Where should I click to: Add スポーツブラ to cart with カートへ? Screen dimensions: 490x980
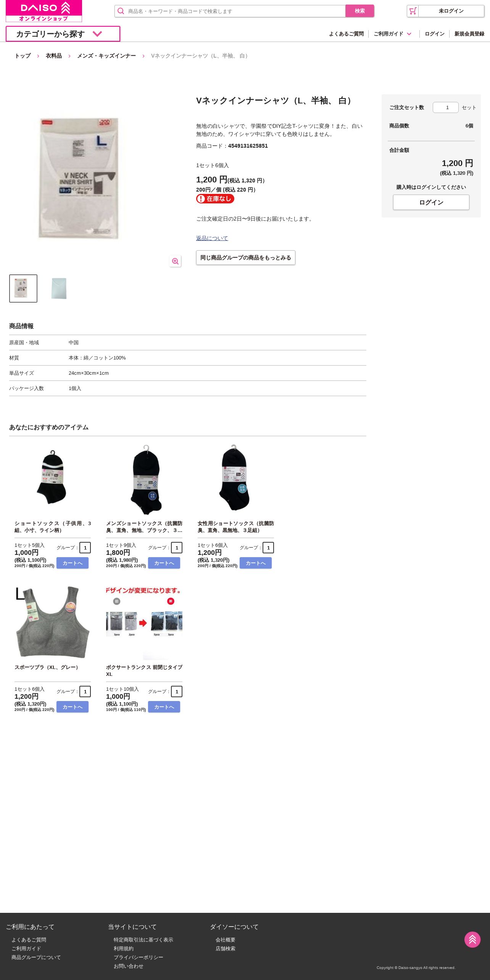73,707
